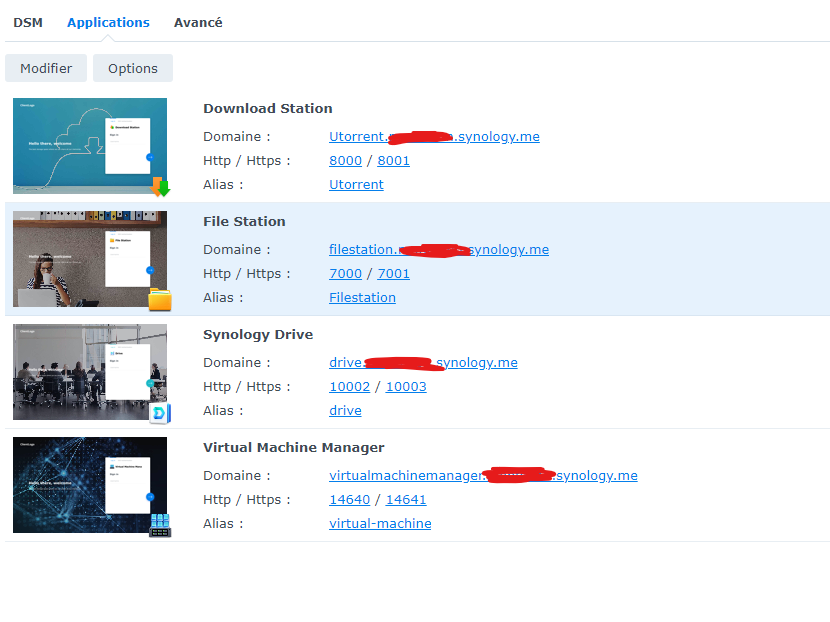Screen dimensions: 830x622
Task: Open the File Station login preview thumbnail
Action: (x=90, y=259)
